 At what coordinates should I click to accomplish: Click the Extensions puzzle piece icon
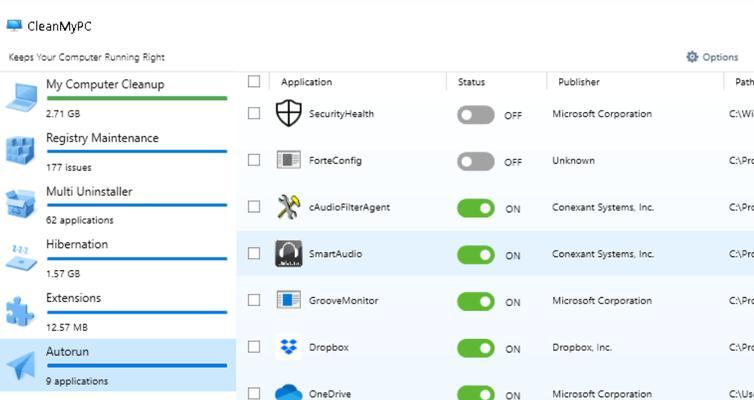pos(20,311)
